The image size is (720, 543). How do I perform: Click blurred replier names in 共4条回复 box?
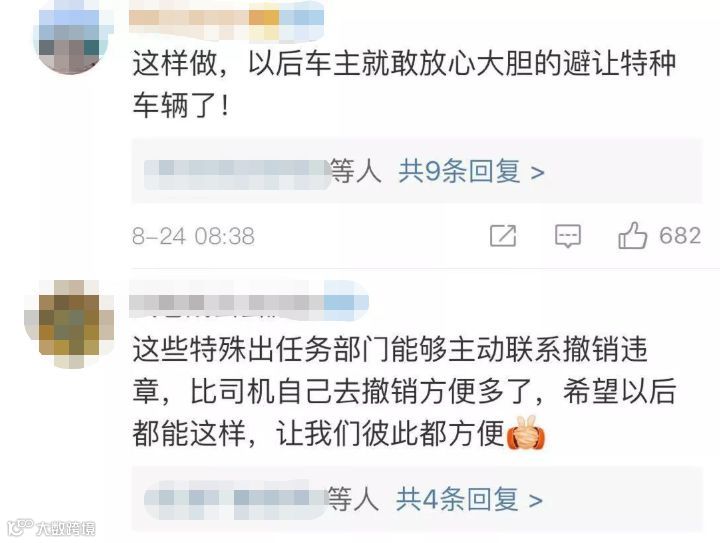click(x=236, y=504)
